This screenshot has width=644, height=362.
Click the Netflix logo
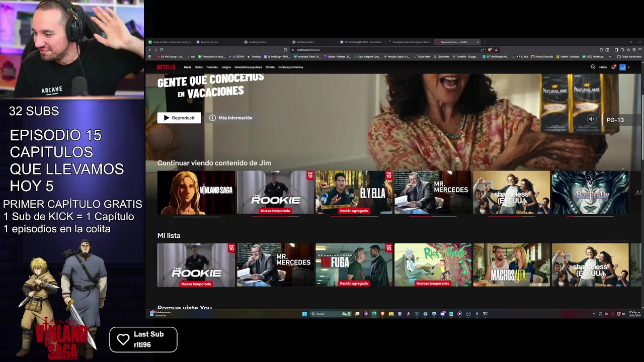166,67
